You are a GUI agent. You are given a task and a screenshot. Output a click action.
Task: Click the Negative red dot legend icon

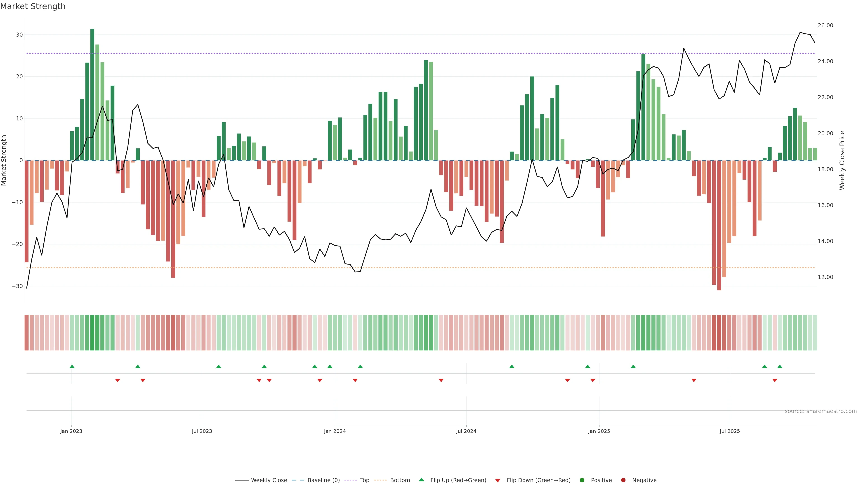tap(623, 480)
